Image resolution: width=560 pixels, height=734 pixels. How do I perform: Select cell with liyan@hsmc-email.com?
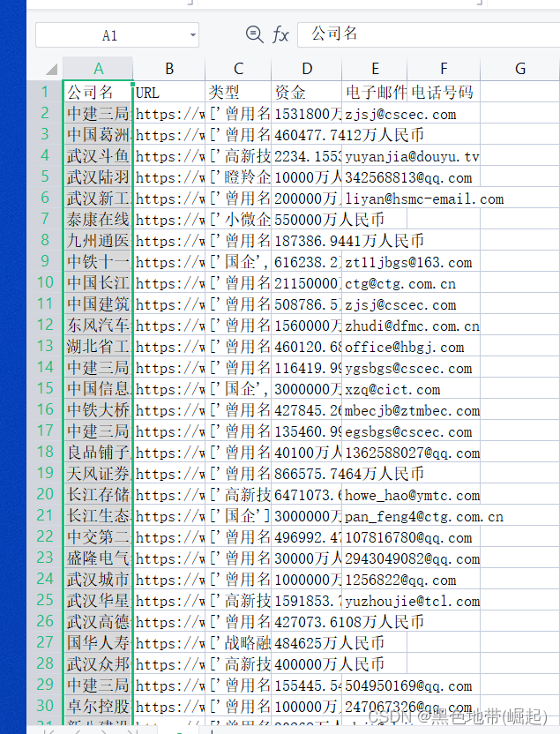point(375,198)
